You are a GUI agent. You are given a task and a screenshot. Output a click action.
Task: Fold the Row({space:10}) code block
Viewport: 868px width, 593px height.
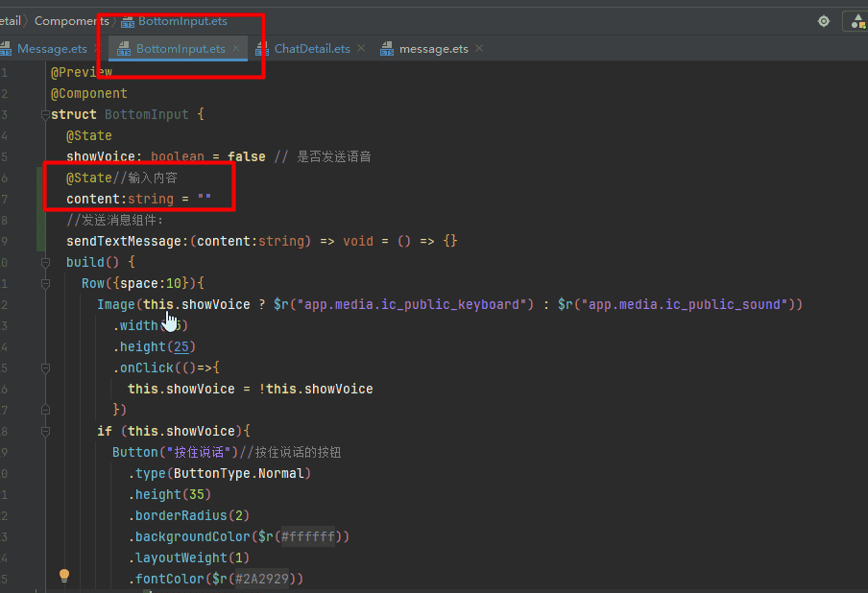pos(44,284)
